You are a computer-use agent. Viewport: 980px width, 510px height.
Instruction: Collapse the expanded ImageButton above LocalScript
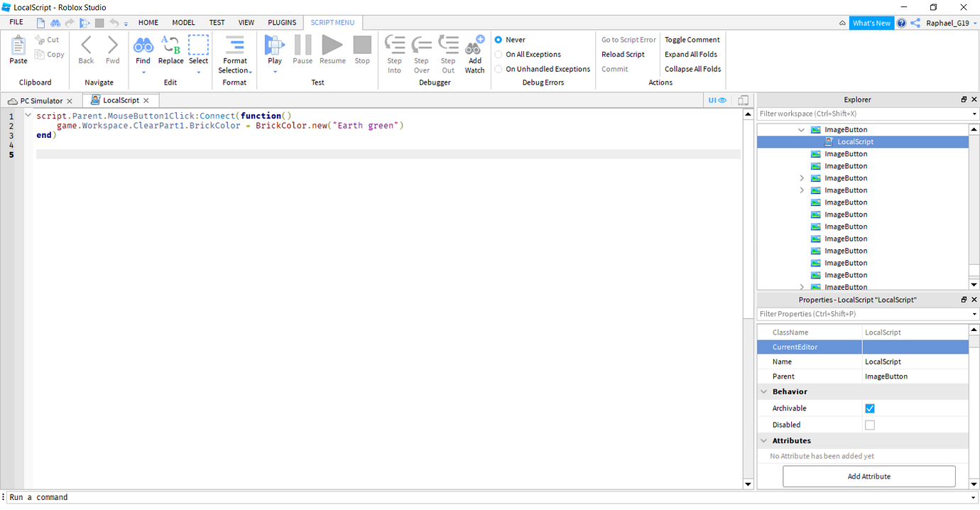coord(802,130)
